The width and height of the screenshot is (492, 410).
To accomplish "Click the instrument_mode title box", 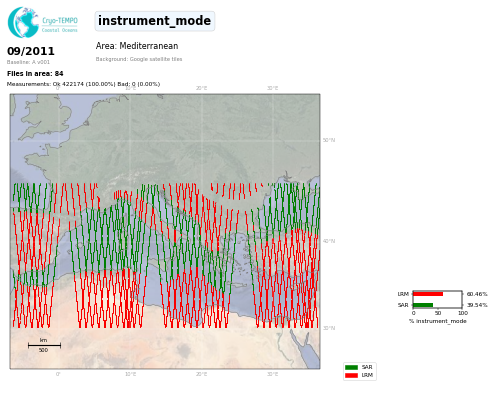I will [155, 21].
